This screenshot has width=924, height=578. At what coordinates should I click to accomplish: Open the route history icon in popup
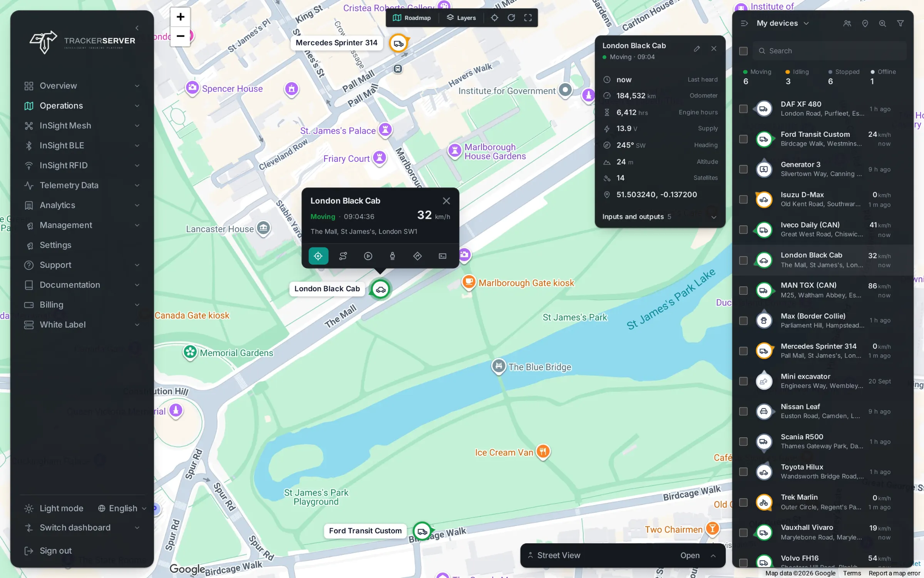coord(343,256)
